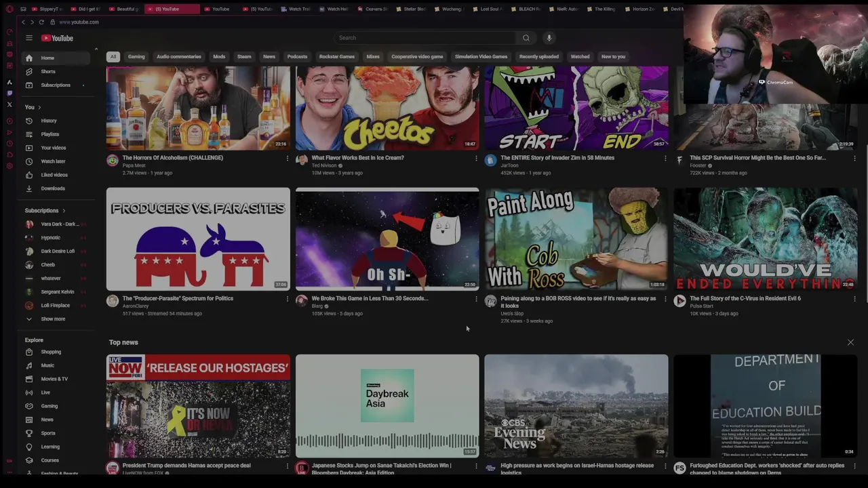This screenshot has height=488, width=868.
Task: Open Sergeant Kelvin channel subscription
Action: point(54,292)
